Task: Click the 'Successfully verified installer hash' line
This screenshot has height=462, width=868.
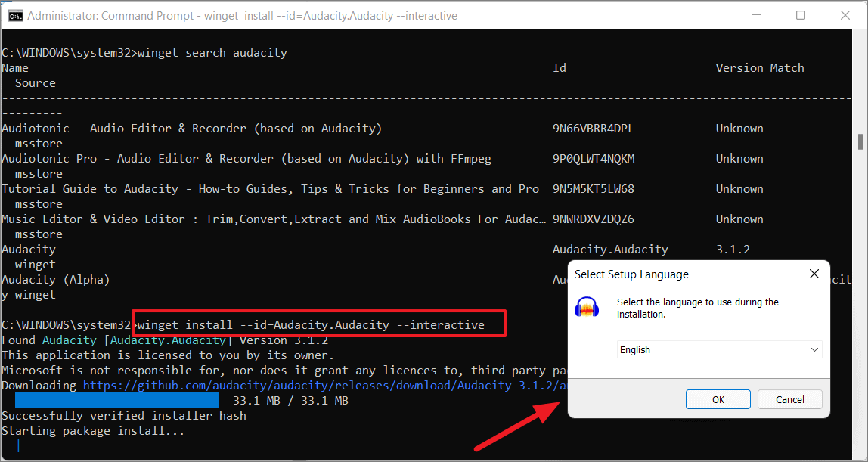Action: (124, 416)
